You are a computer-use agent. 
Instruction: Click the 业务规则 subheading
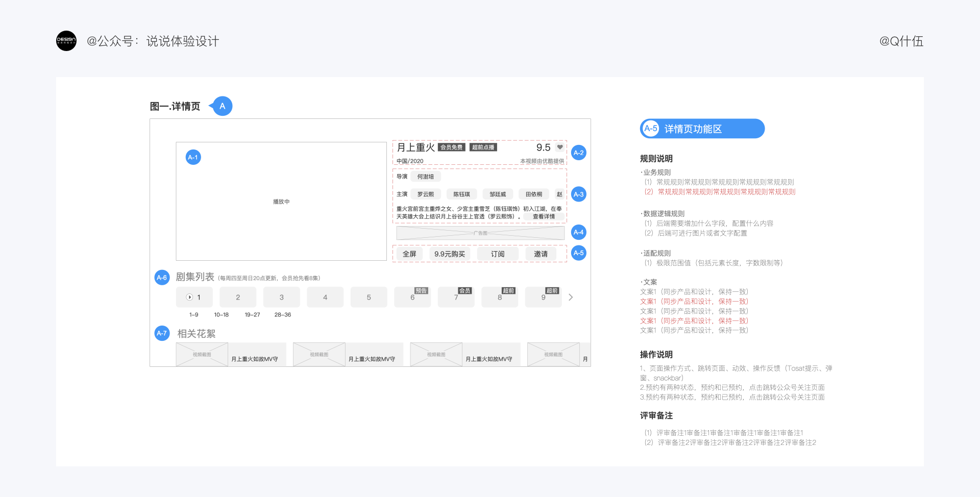(x=657, y=172)
